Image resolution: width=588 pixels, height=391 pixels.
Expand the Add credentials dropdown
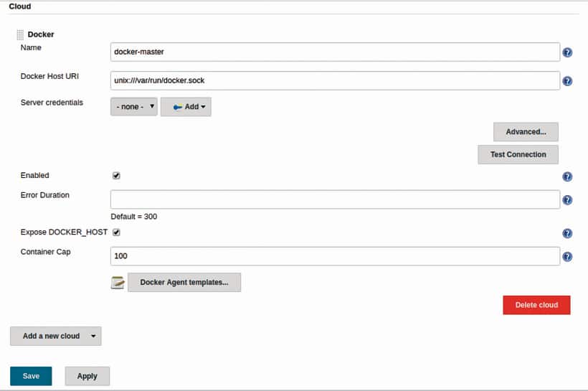coord(186,107)
